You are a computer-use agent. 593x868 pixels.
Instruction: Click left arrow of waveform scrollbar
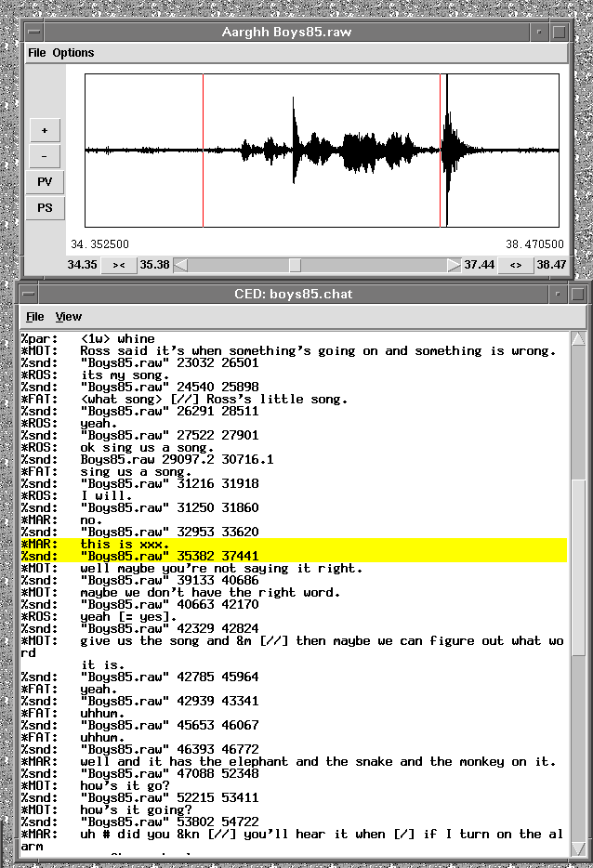coord(181,265)
